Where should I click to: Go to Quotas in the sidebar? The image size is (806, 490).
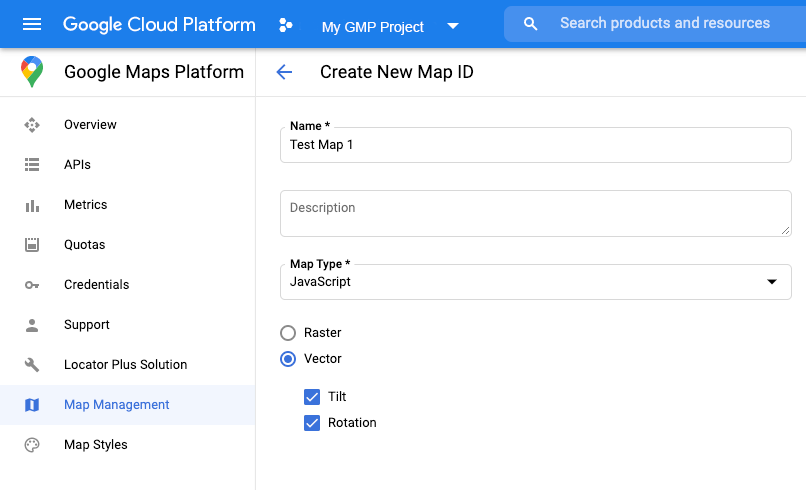tap(84, 245)
